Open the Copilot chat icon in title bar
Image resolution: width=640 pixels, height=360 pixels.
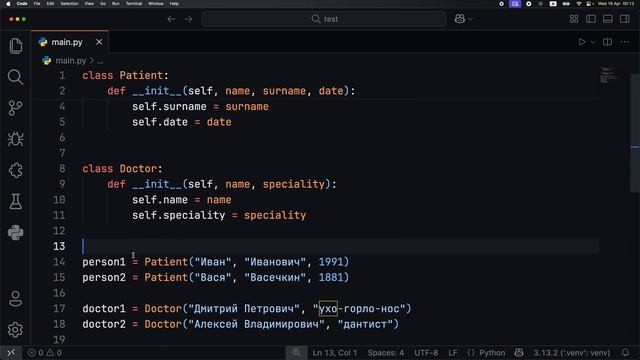click(x=460, y=19)
